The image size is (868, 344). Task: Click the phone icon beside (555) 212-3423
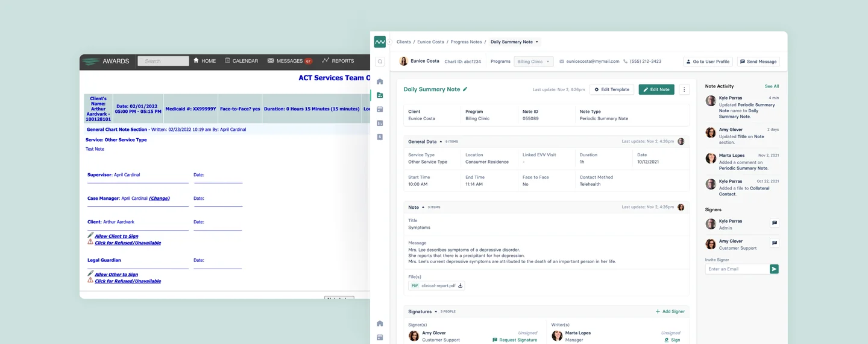tap(626, 62)
